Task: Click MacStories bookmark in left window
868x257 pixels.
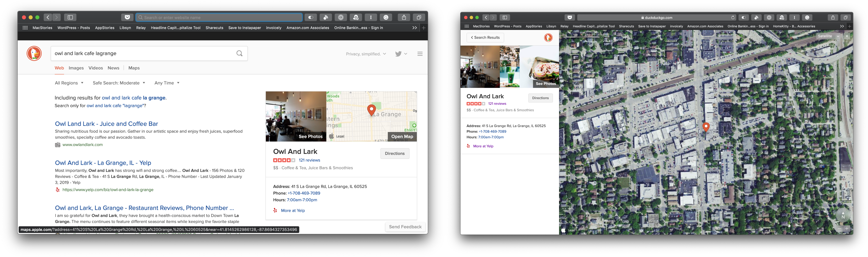Action: 42,28
